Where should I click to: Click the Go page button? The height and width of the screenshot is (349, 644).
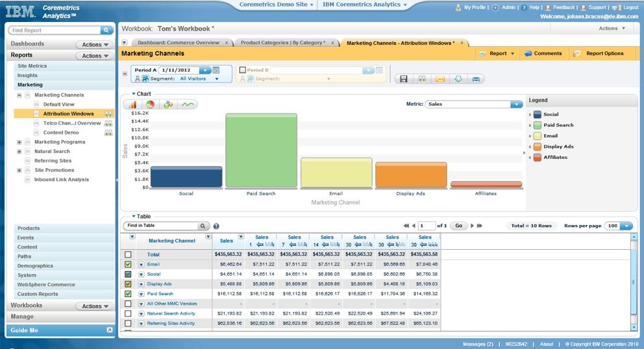pos(459,226)
